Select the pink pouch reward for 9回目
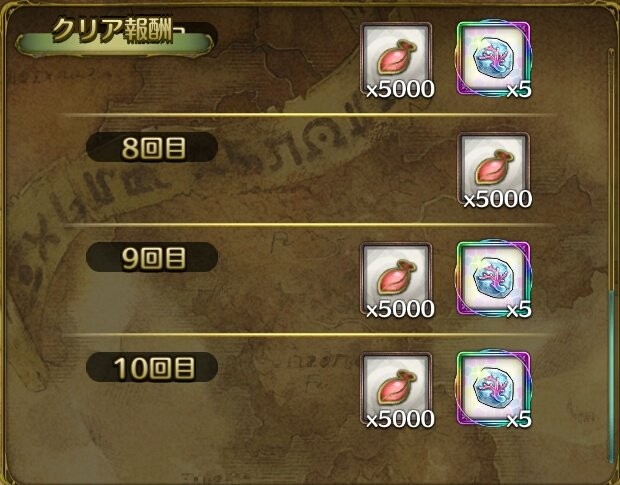This screenshot has width=620, height=485. (x=396, y=278)
